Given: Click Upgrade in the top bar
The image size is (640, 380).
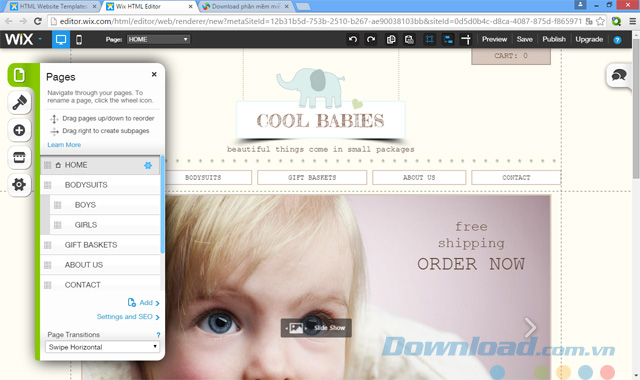Looking at the screenshot, I should pos(589,39).
